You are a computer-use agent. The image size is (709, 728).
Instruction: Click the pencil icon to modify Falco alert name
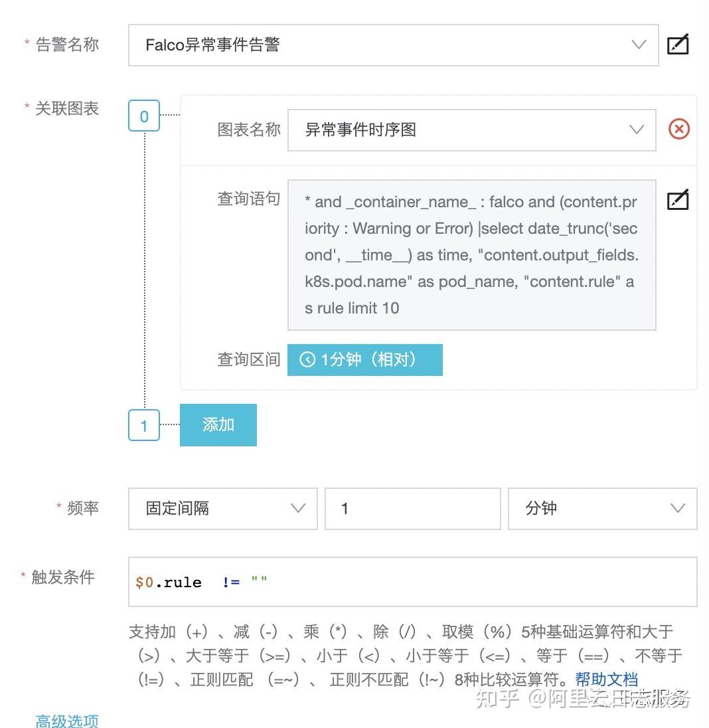(678, 45)
